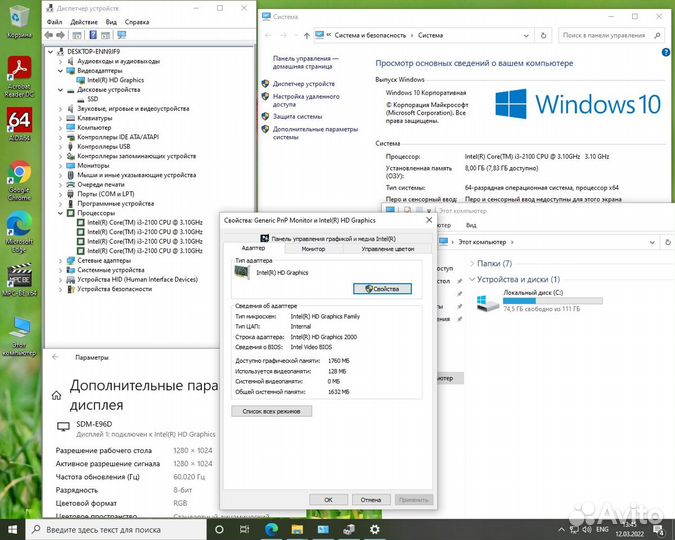Viewport: 675px width, 540px height.
Task: Open Microsoft Edge desktop shortcut
Action: point(19,231)
